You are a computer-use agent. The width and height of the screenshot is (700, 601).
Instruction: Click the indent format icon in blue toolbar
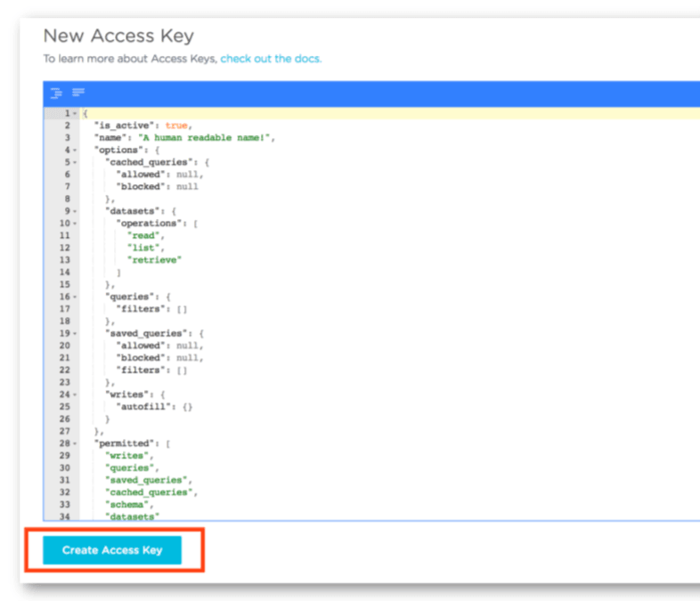pyautogui.click(x=56, y=93)
